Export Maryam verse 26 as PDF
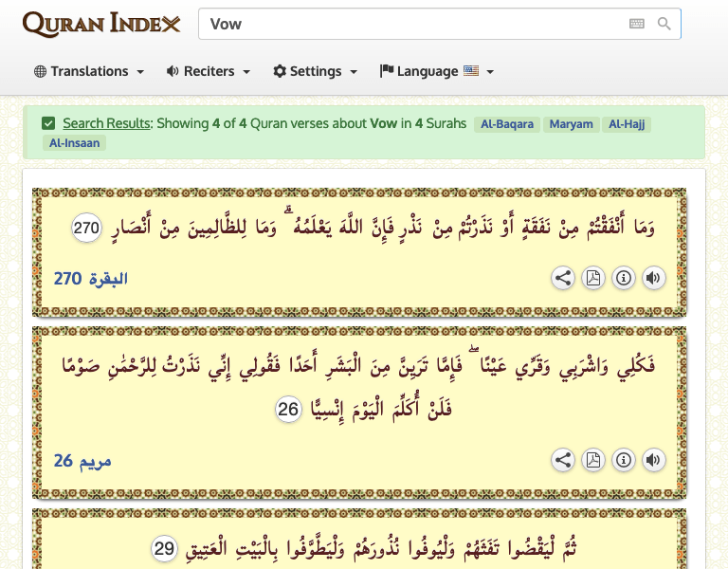 pos(593,460)
